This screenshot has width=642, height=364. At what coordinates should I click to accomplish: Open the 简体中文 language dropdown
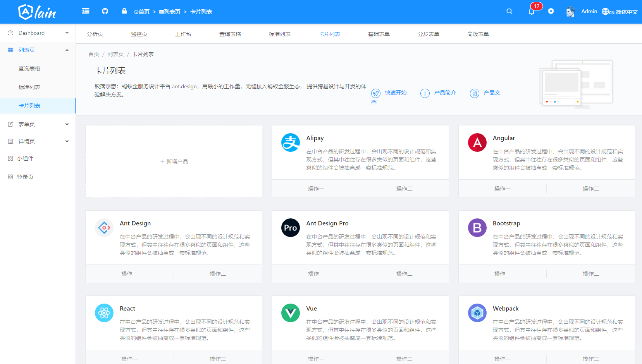coord(627,12)
